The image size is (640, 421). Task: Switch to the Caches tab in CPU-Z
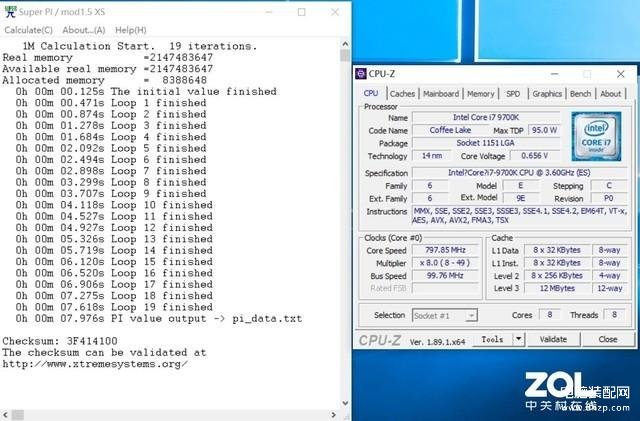pyautogui.click(x=402, y=94)
